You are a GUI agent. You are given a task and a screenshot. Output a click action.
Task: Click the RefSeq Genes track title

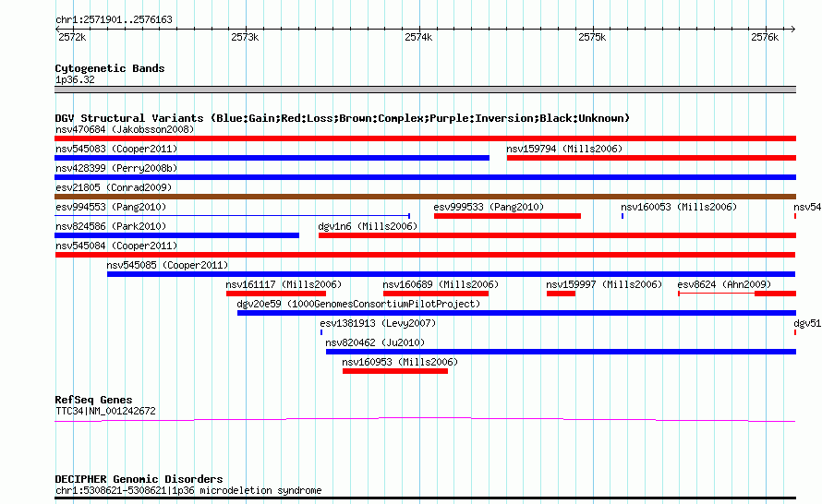(x=94, y=400)
